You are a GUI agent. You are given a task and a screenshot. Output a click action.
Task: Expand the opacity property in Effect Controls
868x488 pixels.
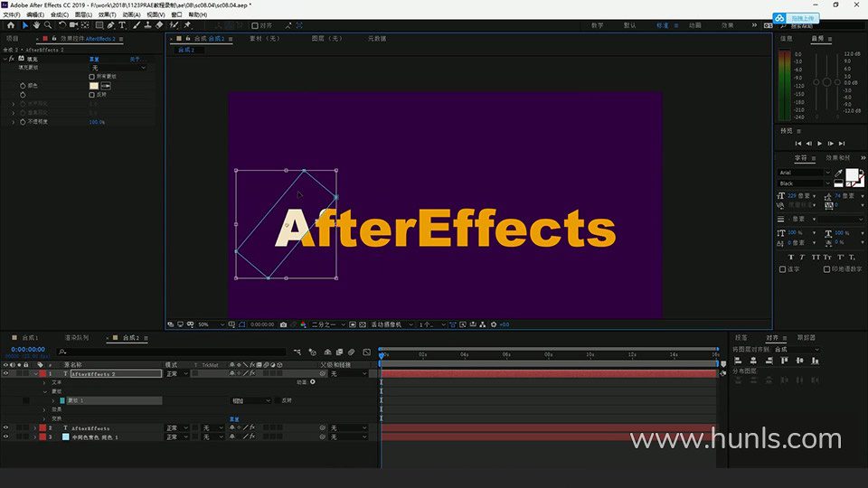(x=14, y=122)
